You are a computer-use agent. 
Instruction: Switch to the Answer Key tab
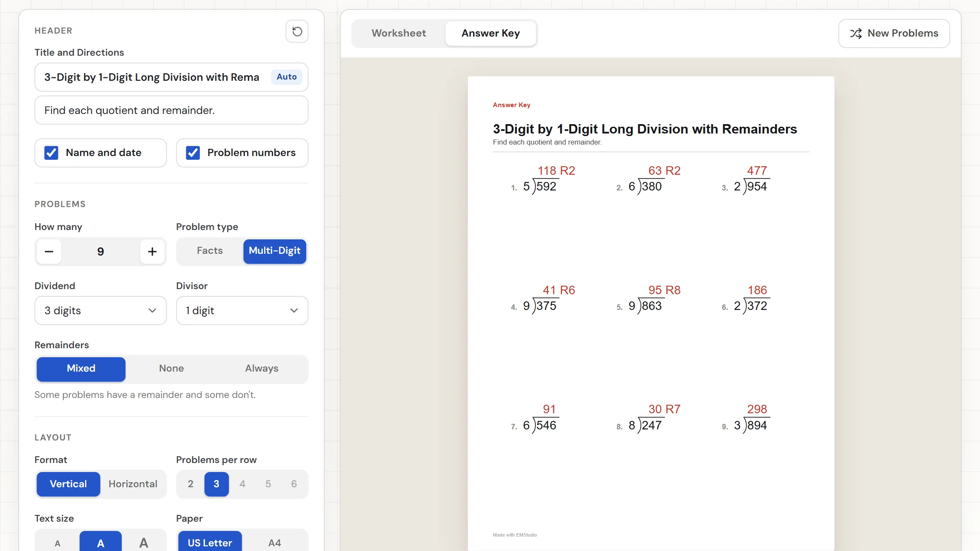click(490, 33)
